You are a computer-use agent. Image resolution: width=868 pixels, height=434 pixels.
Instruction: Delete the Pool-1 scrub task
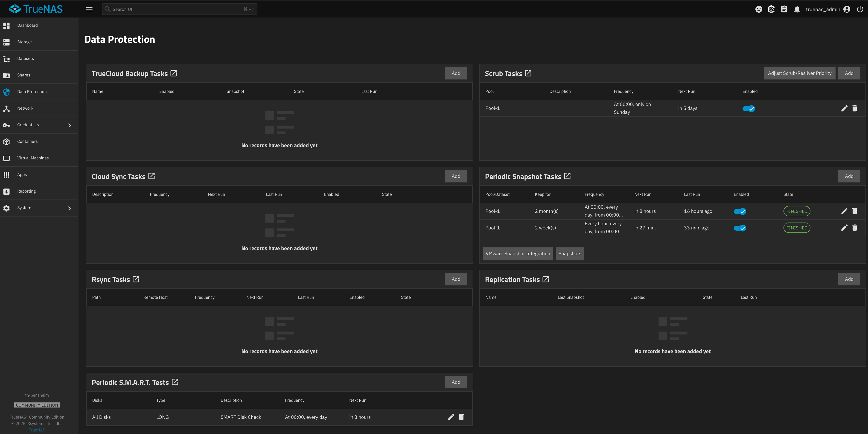854,108
